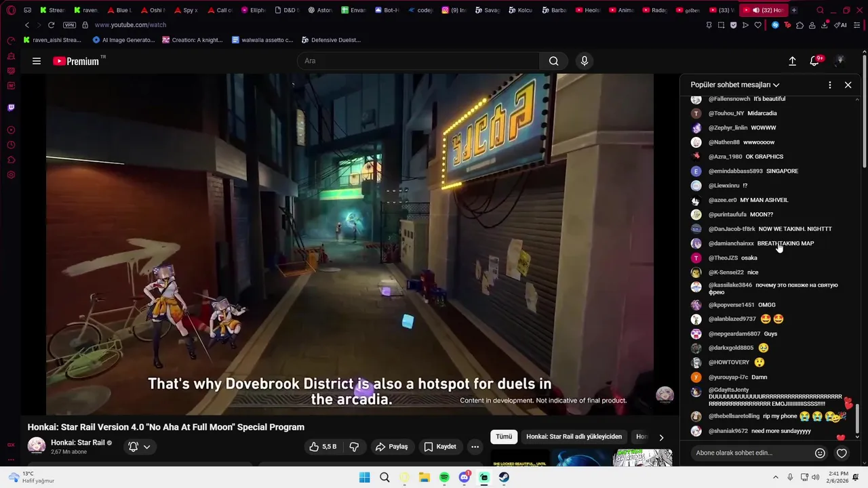
Task: Go to YouTube Premium home logo
Action: tap(76, 61)
